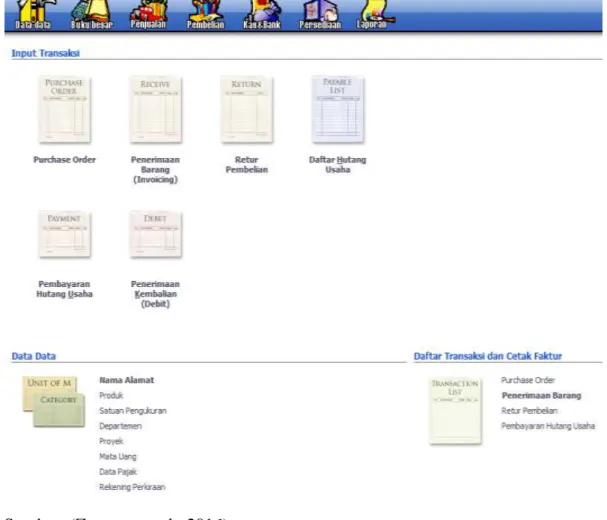Select Satuan Pengukuran entry
607x520 pixels.
click(x=133, y=411)
